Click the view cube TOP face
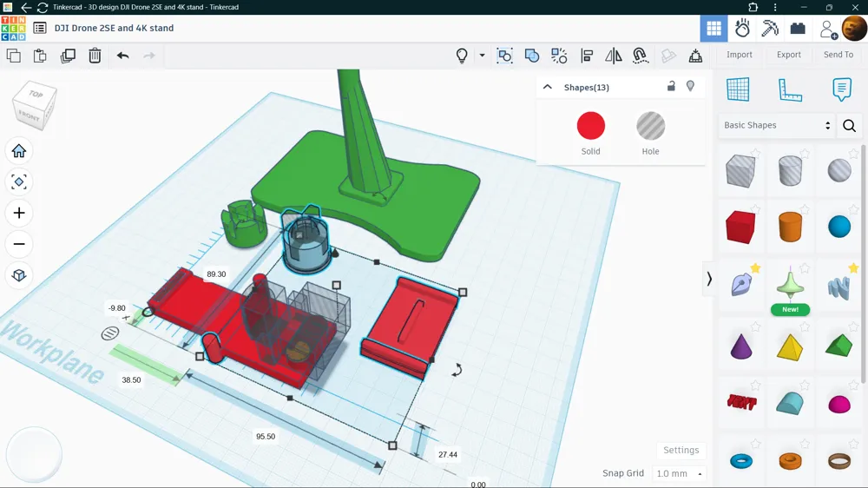This screenshot has height=488, width=868. (36, 94)
